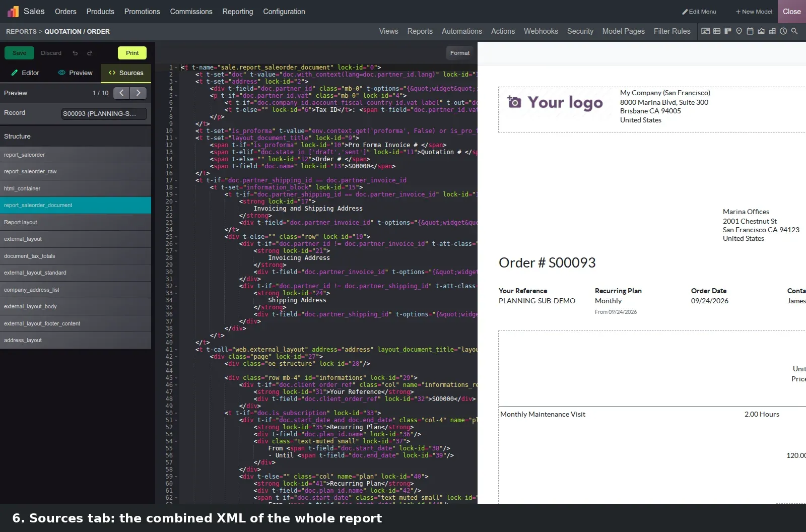Collapse code fold at line 59
Image resolution: width=806 pixels, height=532 pixels.
pos(176,477)
